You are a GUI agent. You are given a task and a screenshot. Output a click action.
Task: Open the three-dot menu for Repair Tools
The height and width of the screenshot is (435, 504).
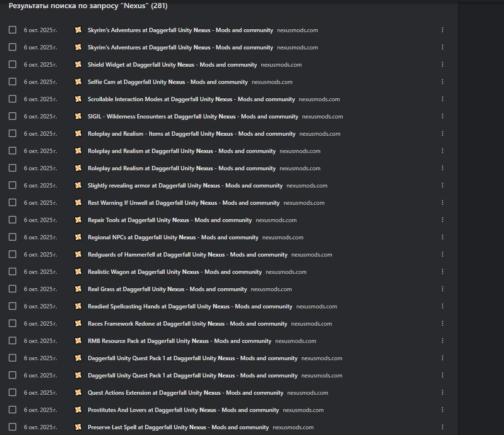coord(442,220)
